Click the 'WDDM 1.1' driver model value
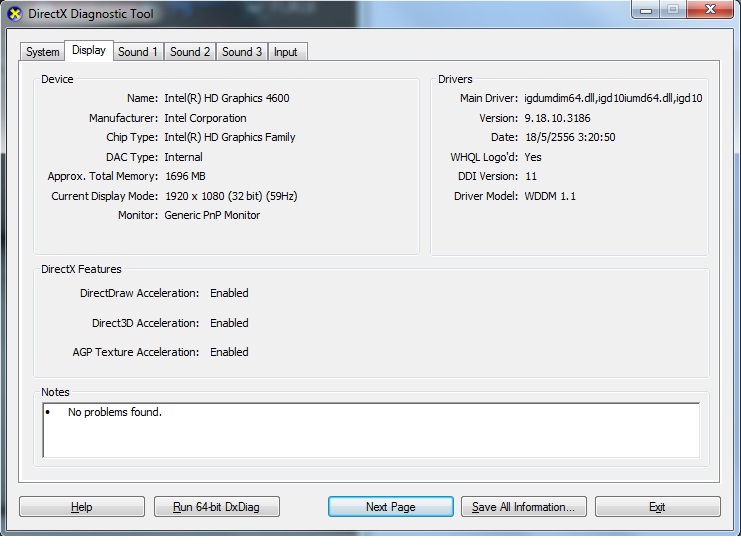This screenshot has width=741, height=553. pyautogui.click(x=550, y=196)
